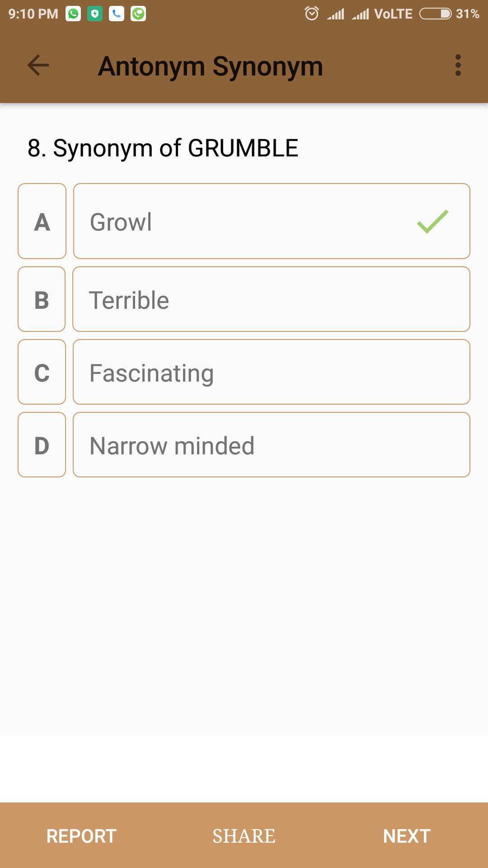
Task: Select answer letter C box
Action: click(x=42, y=372)
